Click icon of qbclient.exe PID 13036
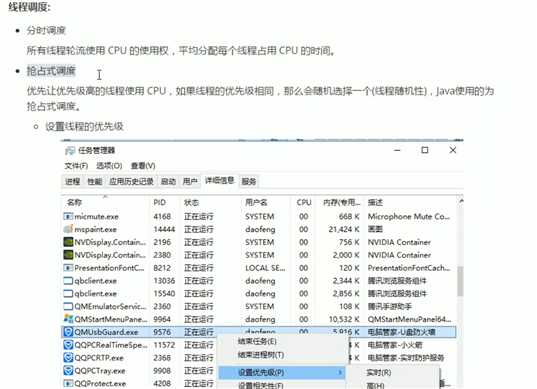Screen dimensions: 537x389 coord(68,281)
